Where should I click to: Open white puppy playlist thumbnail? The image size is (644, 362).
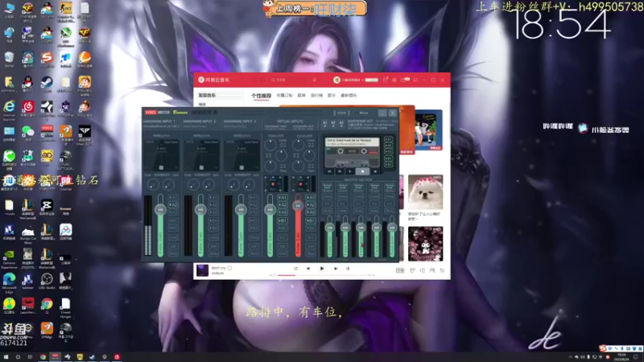[x=425, y=192]
